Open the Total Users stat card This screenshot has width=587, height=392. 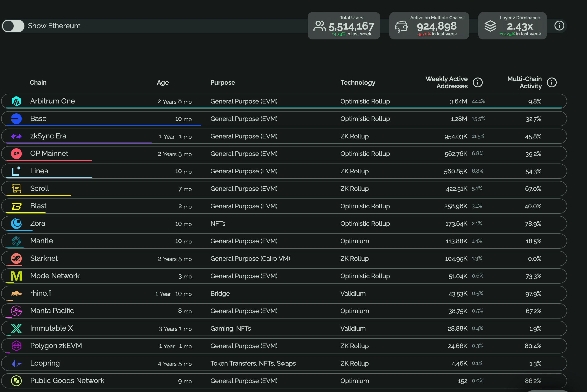tap(344, 26)
